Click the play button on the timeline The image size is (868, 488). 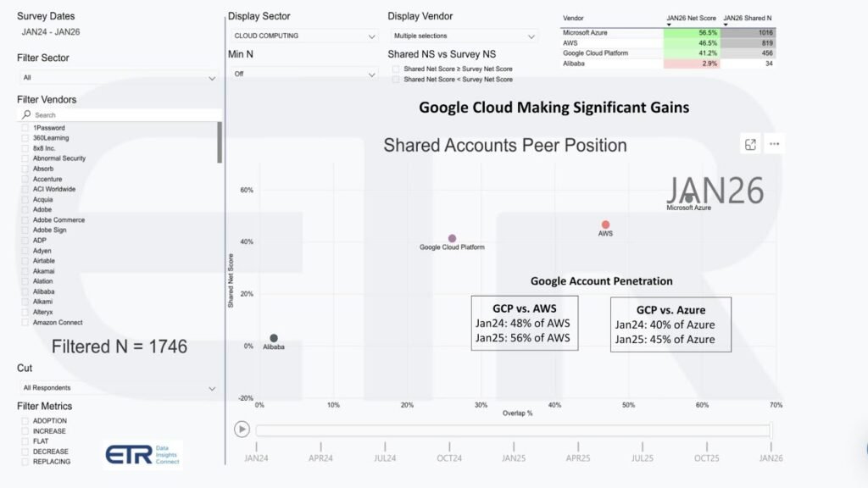click(x=242, y=429)
